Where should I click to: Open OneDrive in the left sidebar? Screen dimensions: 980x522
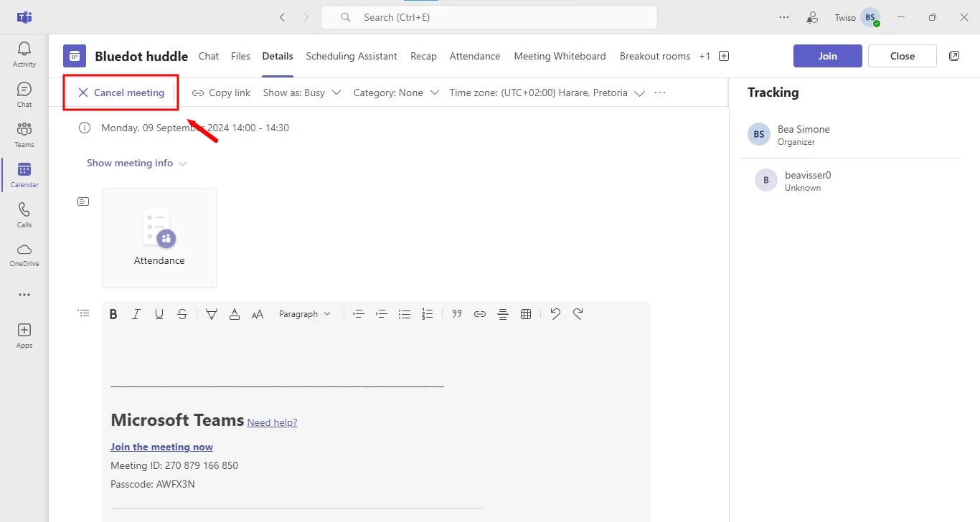pos(24,255)
